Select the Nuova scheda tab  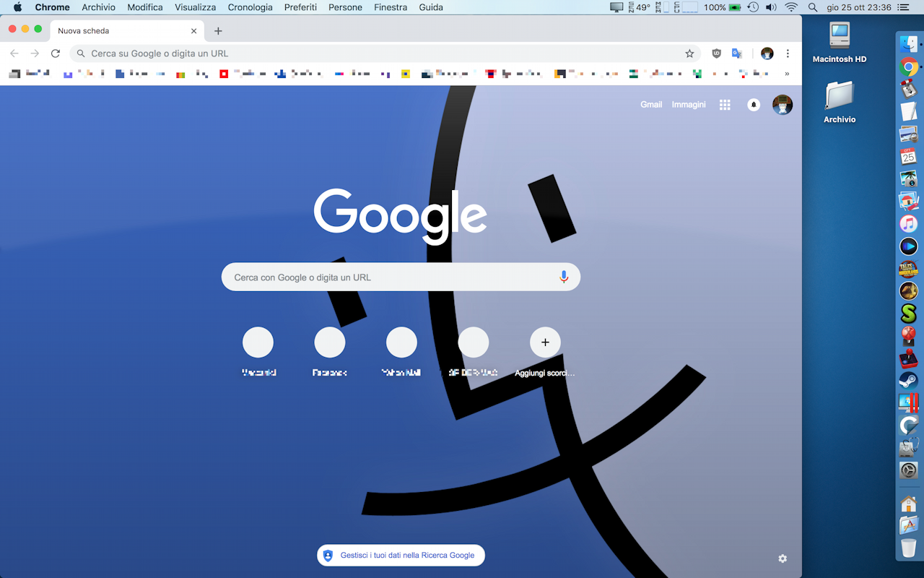[x=126, y=31]
